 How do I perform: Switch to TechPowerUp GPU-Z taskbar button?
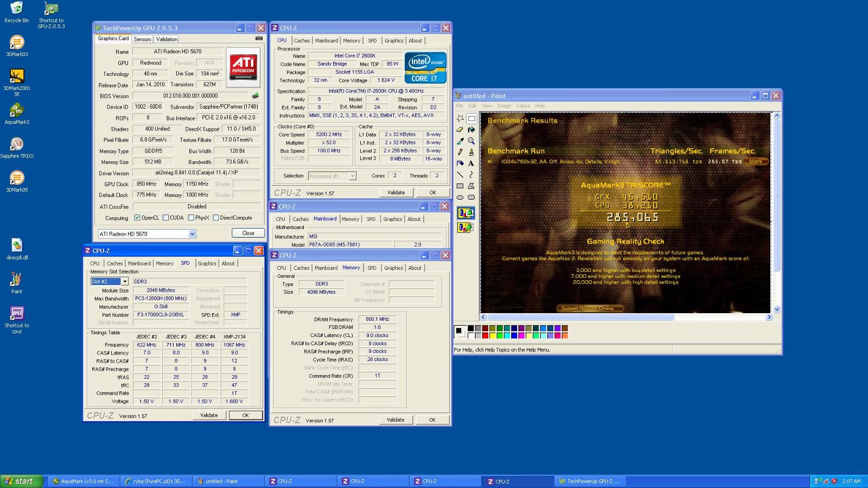tap(591, 481)
